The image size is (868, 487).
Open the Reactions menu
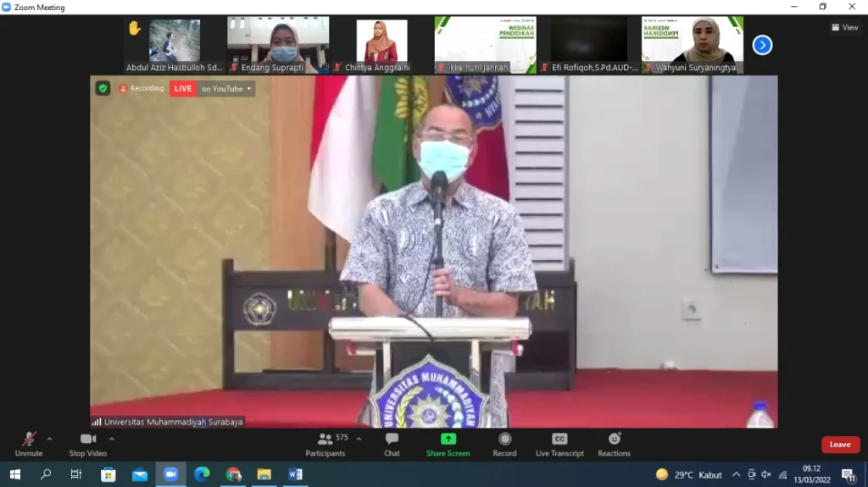(x=614, y=445)
